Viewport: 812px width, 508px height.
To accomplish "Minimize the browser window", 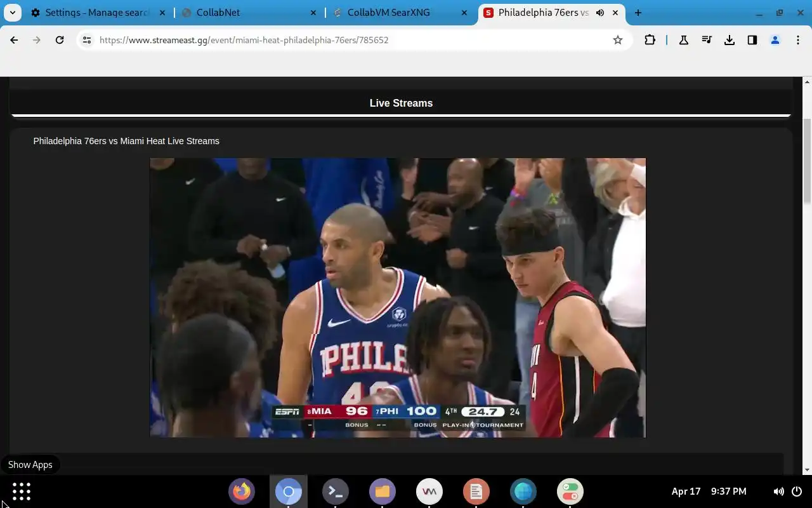I will coord(760,13).
